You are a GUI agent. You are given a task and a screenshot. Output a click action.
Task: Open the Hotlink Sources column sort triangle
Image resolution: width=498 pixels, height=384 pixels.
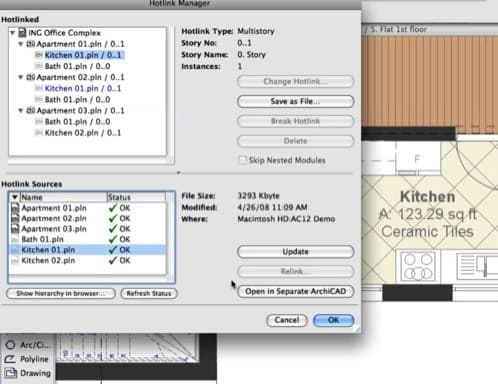pyautogui.click(x=15, y=197)
